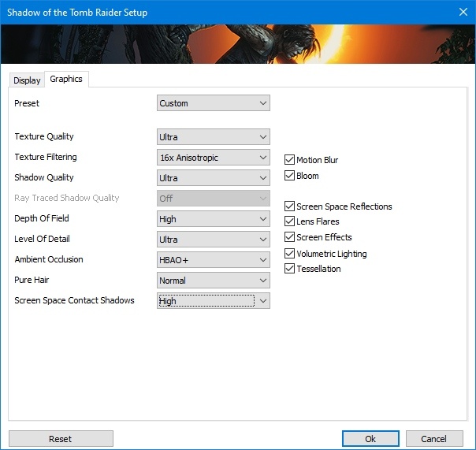Change the Shadow Quality setting
Screen dimensions: 476x450
(214, 178)
